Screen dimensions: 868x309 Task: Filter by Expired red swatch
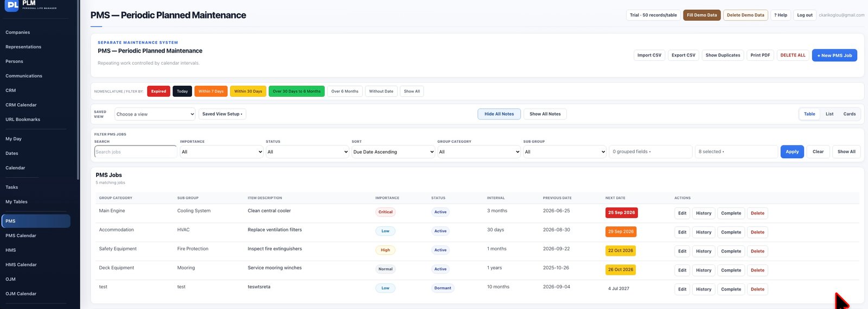pyautogui.click(x=158, y=91)
